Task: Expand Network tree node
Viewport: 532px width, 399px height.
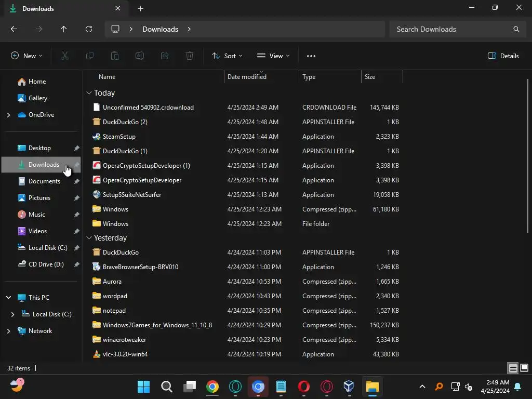Action: click(x=8, y=331)
